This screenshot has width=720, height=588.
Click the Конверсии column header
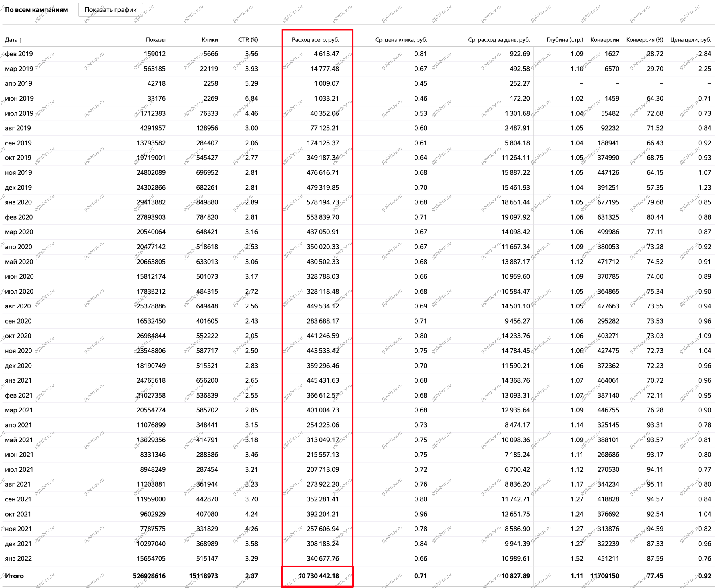point(604,40)
